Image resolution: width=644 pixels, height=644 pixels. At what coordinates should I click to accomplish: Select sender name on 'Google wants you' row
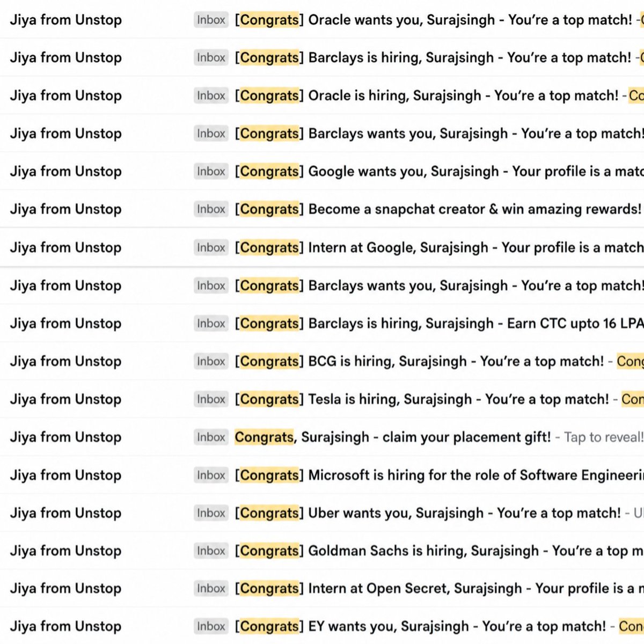pos(65,172)
